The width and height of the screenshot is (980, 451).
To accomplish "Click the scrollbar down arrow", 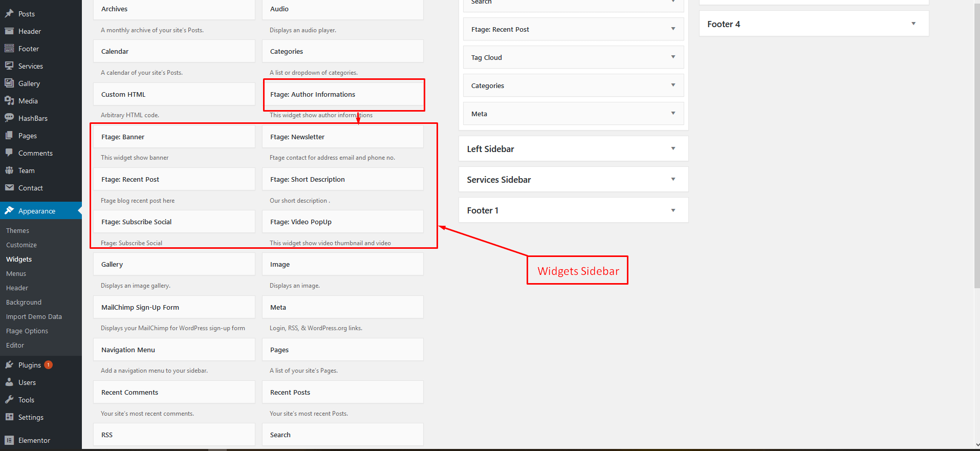I will pos(976,445).
